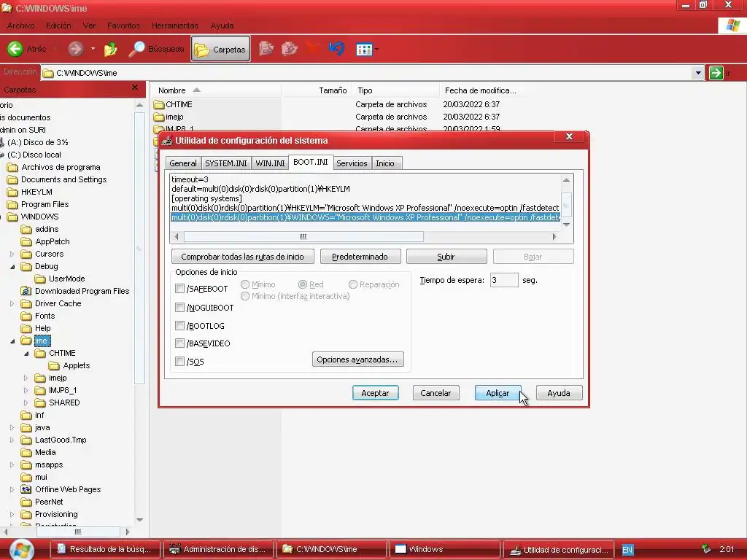
Task: Click the red Delete X icon
Action: tap(312, 47)
